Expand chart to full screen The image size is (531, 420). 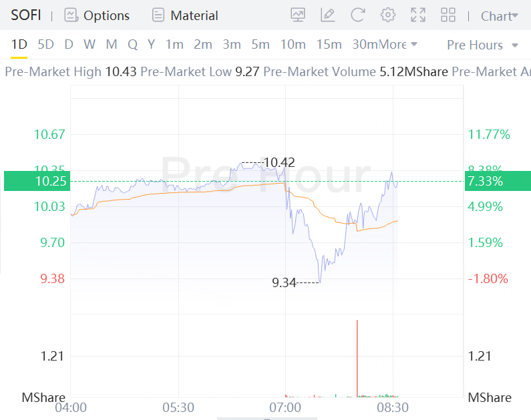(418, 15)
